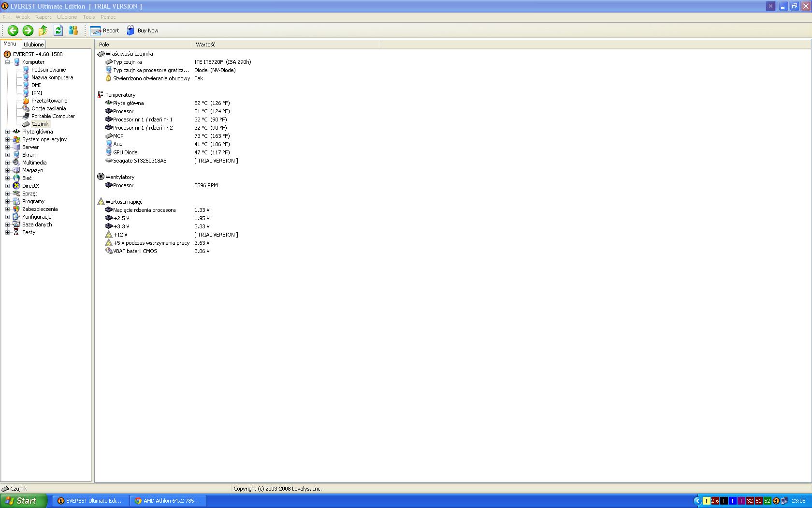Click the Refresh toolbar icon
Screen dimensions: 812x508
point(58,30)
